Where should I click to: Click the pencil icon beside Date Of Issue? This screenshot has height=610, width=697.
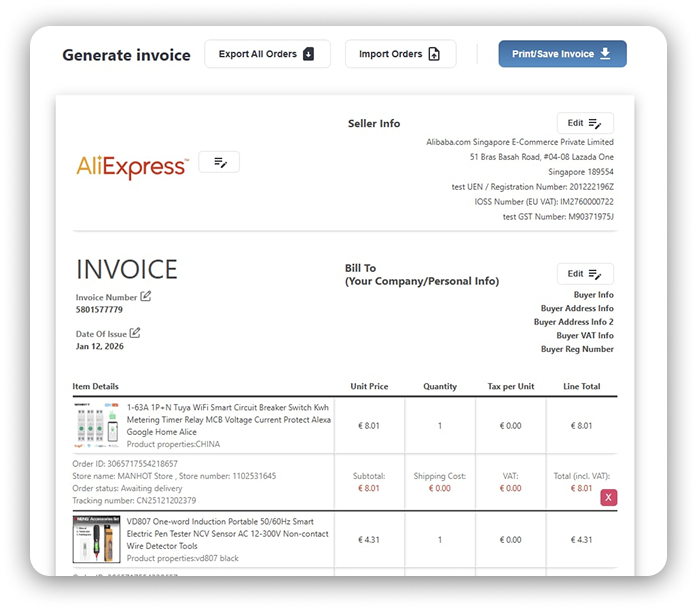135,333
